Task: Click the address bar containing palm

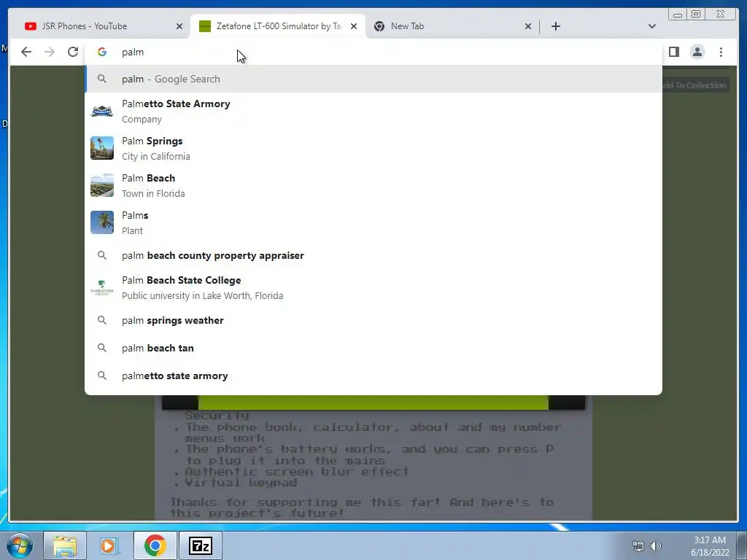Action: click(373, 52)
